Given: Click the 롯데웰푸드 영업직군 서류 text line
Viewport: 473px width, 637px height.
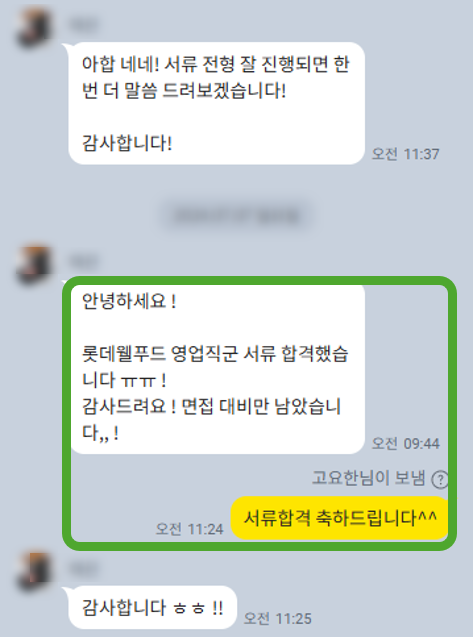Looking at the screenshot, I should click(x=215, y=354).
